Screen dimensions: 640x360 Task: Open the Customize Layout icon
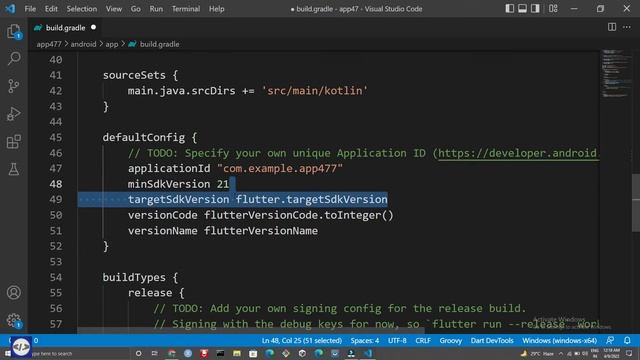[553, 9]
